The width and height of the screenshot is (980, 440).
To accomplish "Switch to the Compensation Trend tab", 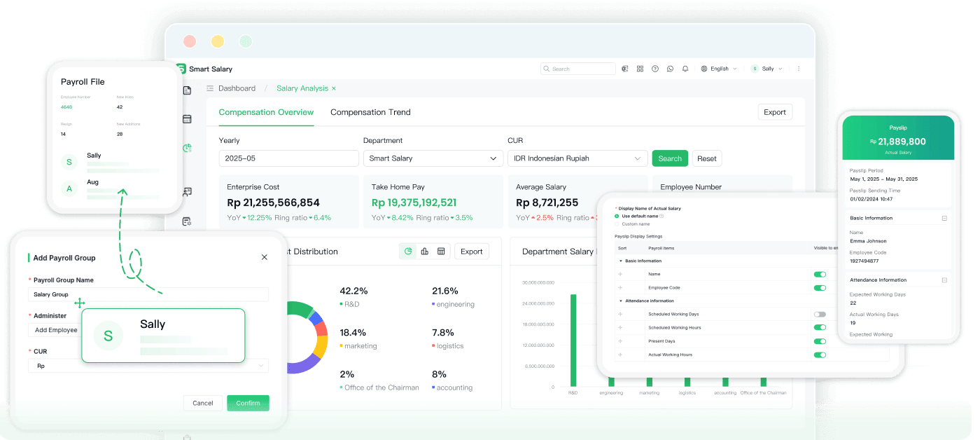I will click(370, 112).
